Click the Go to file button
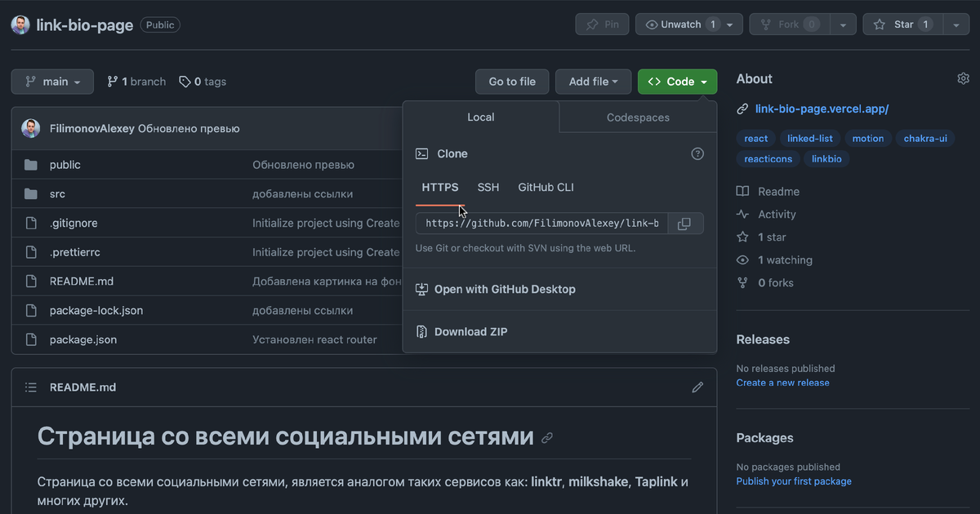The width and height of the screenshot is (980, 514). (512, 82)
